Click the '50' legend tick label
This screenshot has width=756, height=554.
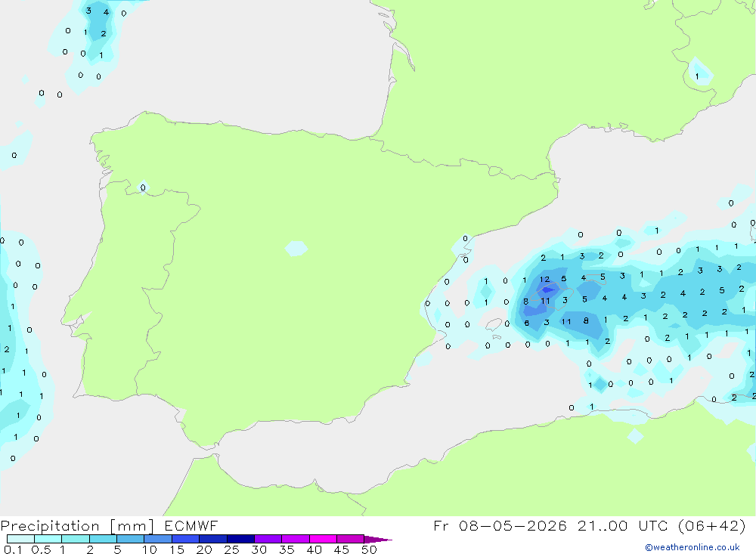pos(369,549)
